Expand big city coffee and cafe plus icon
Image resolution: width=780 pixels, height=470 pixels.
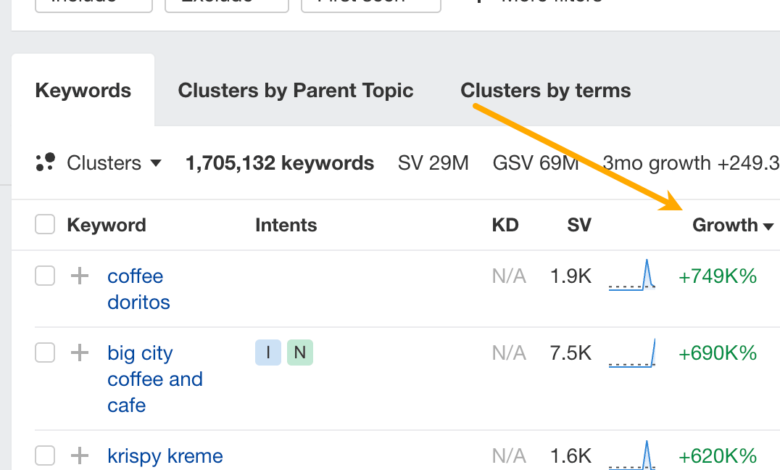point(79,353)
